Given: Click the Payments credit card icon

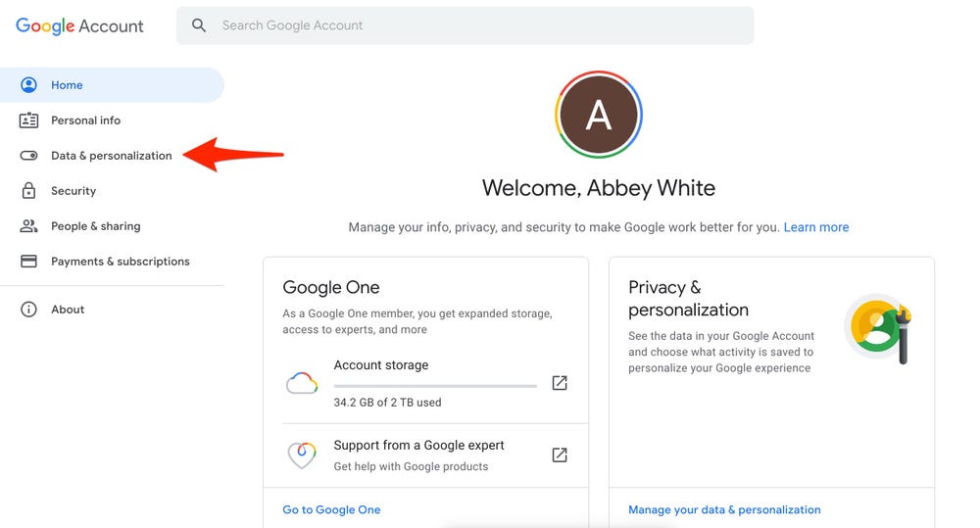Looking at the screenshot, I should [29, 262].
